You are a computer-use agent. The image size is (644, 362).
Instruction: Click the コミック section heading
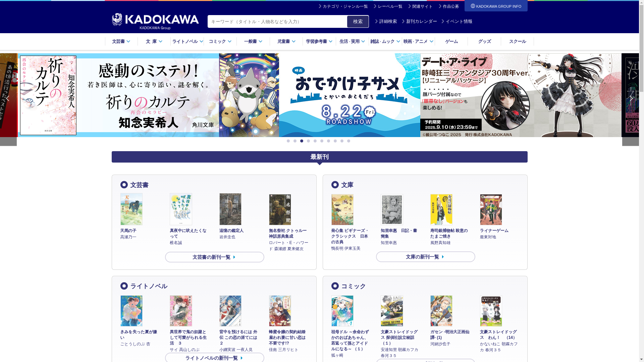(353, 286)
